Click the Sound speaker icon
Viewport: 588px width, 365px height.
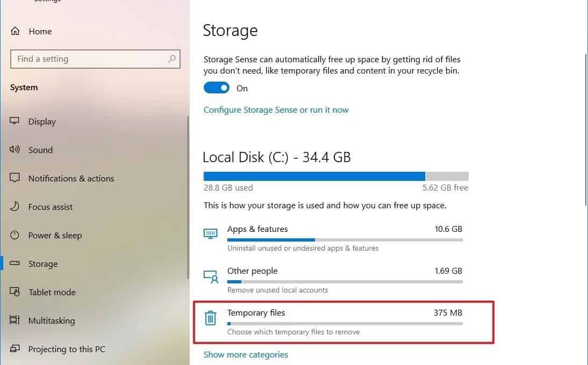(15, 149)
